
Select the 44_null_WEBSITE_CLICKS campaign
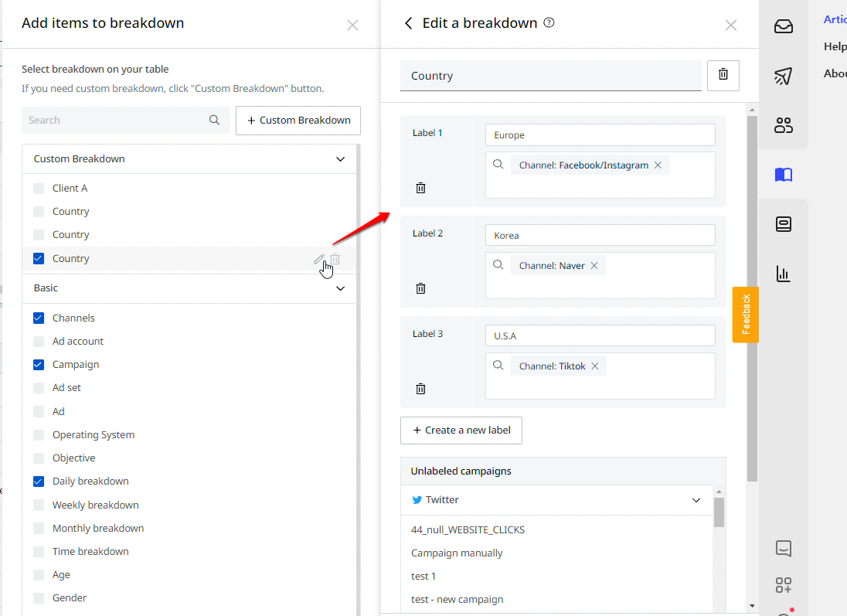[468, 530]
